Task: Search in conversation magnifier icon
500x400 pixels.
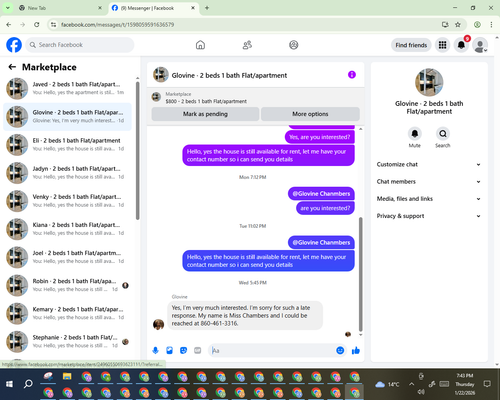Action: point(443,134)
